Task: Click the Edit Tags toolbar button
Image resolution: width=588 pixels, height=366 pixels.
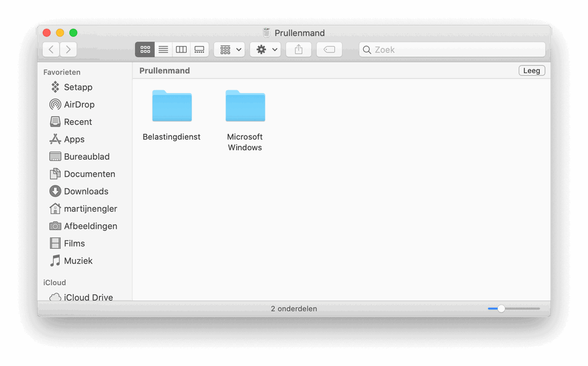Action: pyautogui.click(x=329, y=50)
